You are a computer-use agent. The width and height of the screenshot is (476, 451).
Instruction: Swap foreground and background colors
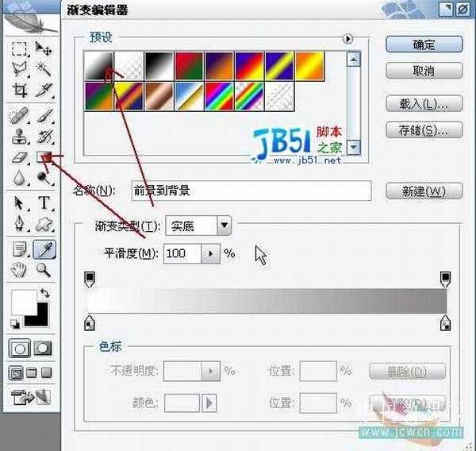[46, 294]
